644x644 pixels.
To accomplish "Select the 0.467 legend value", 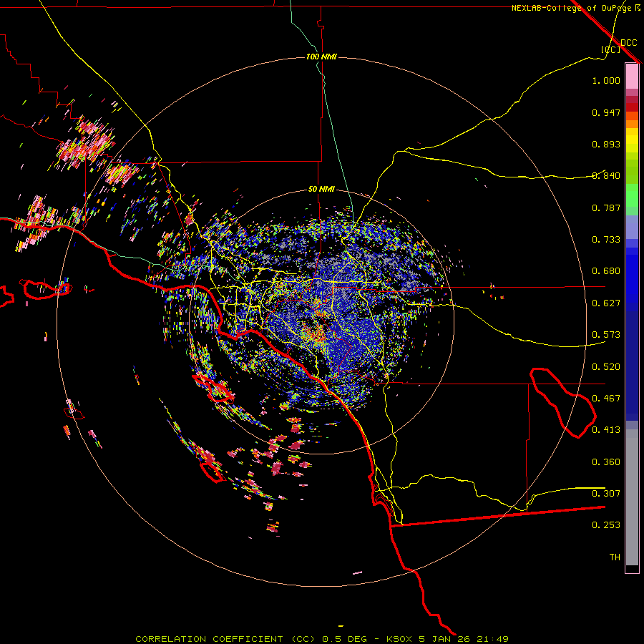I will coord(606,399).
